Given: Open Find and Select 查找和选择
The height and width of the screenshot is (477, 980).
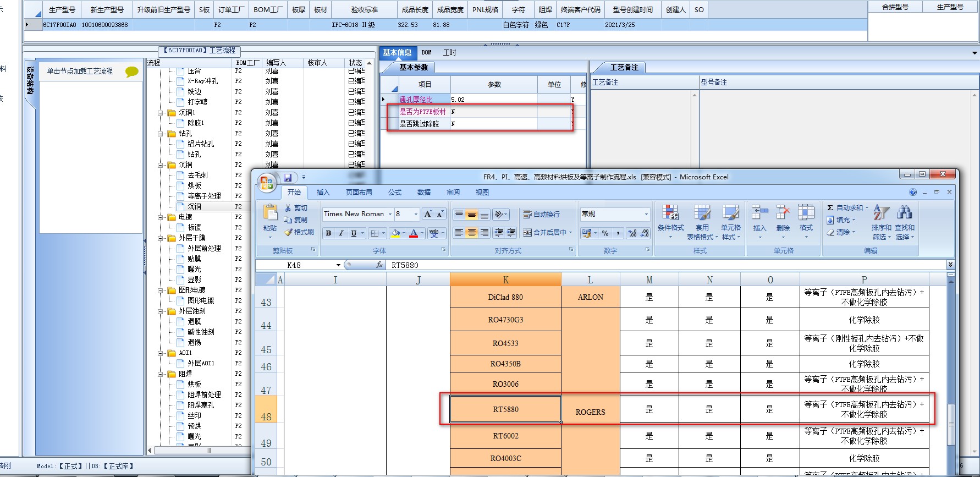Looking at the screenshot, I should pyautogui.click(x=905, y=222).
